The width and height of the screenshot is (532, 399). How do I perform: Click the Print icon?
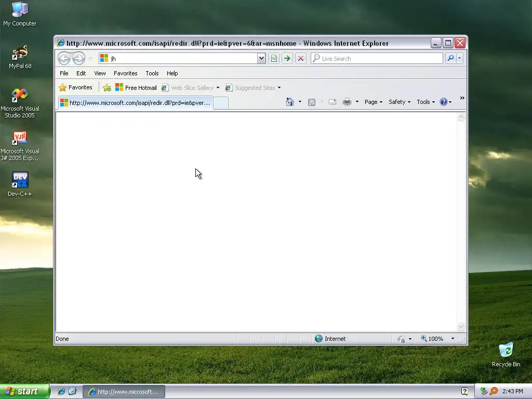coord(347,102)
